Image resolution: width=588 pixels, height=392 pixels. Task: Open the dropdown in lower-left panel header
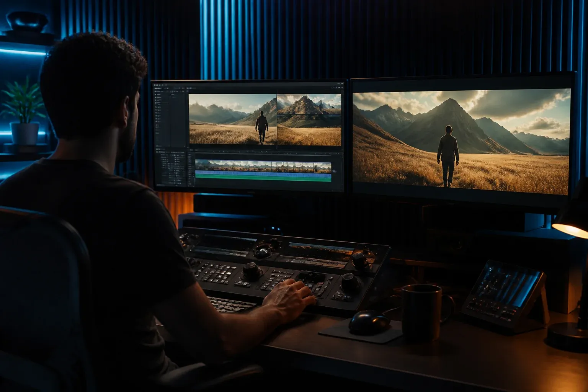coord(164,149)
